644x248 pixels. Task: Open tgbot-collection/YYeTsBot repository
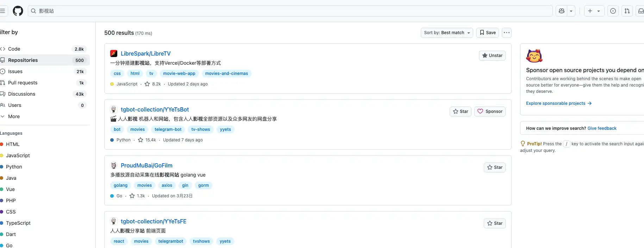tap(155, 109)
